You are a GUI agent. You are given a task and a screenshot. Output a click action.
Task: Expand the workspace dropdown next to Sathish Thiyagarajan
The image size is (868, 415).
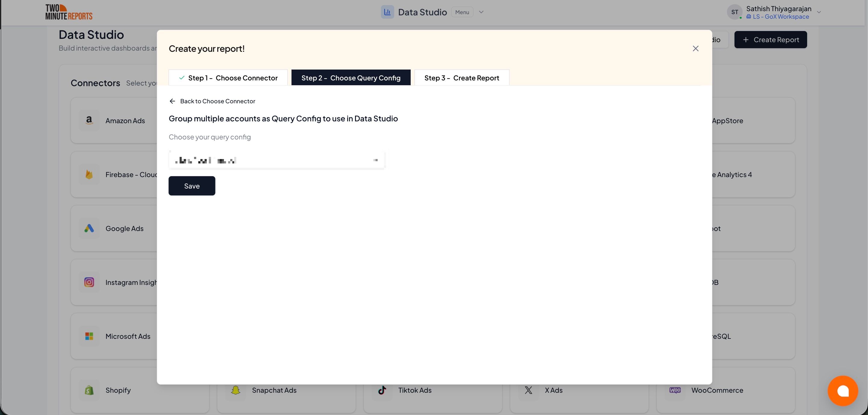tap(819, 12)
